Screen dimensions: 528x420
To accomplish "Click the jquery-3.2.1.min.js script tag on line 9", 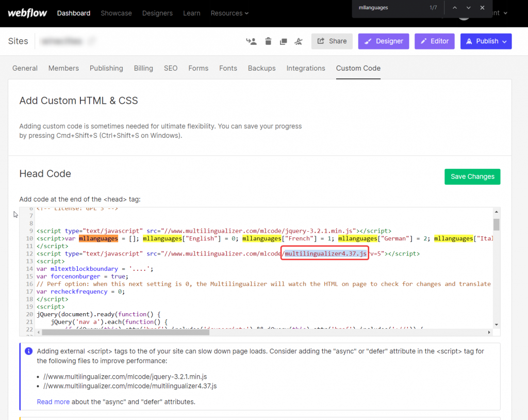I will (214, 231).
